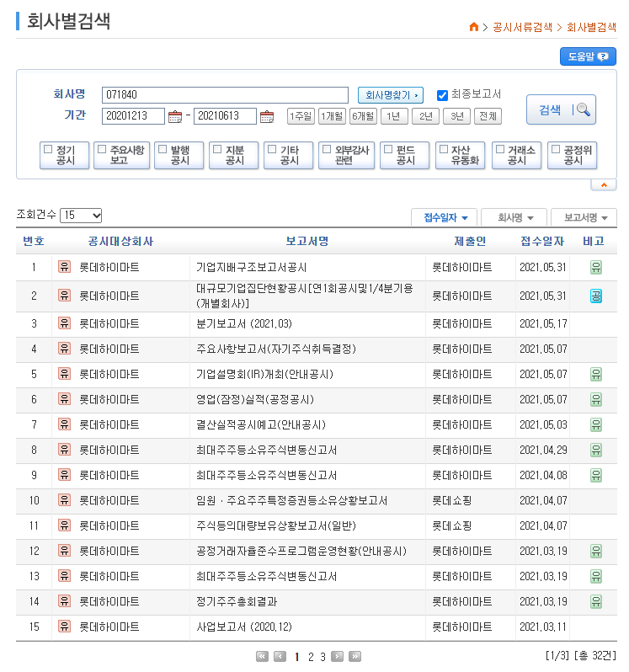This screenshot has width=629, height=672.
Task: Check the 정기공시 filter
Action: [x=48, y=149]
